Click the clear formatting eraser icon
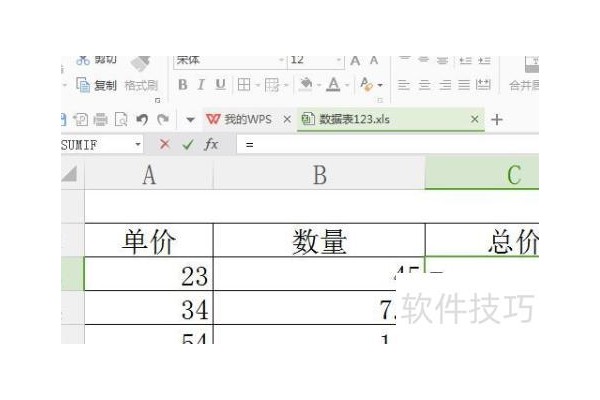The width and height of the screenshot is (600, 400). (x=366, y=84)
